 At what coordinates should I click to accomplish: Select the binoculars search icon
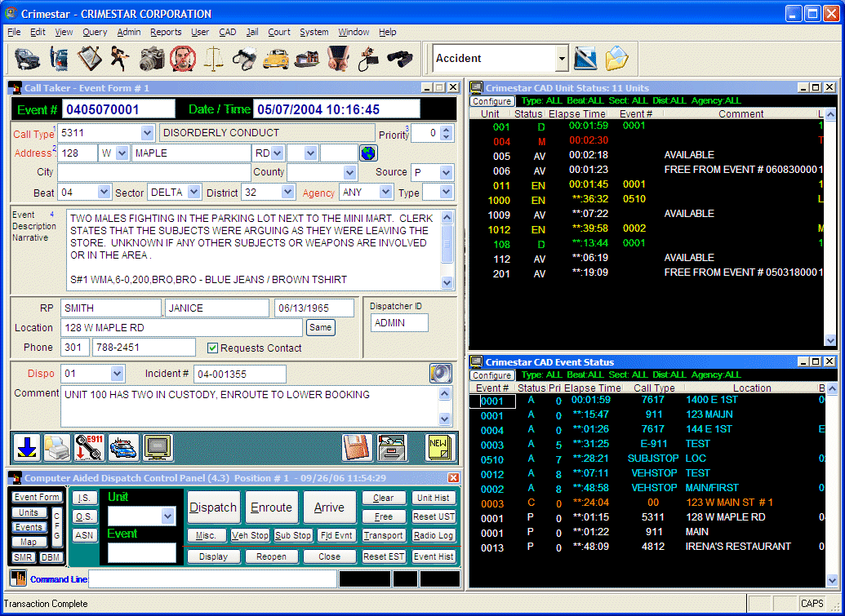[399, 59]
